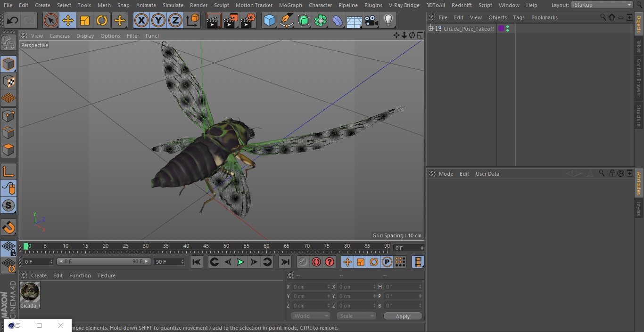Viewport: 644px width, 332px height.
Task: Toggle Autokeying button
Action: coord(316,262)
